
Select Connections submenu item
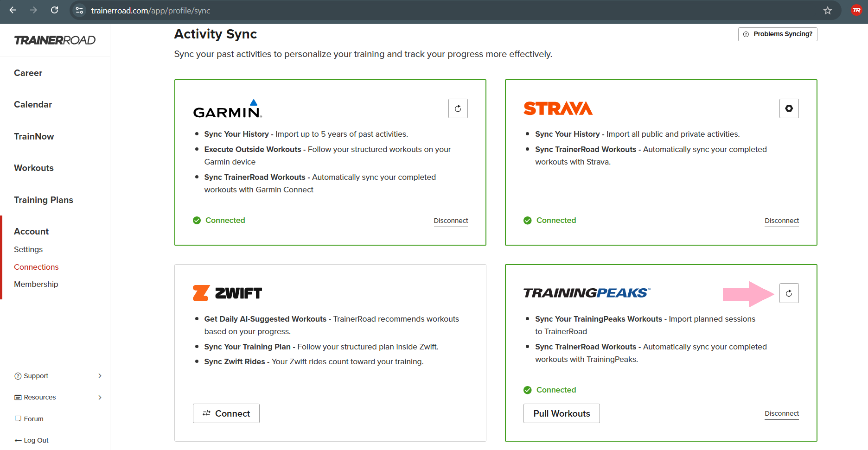(36, 267)
